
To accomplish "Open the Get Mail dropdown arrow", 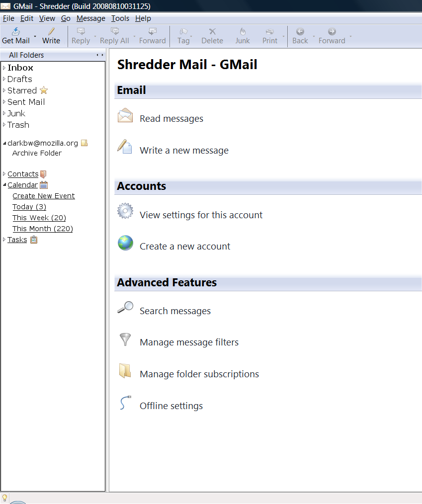I will (35, 36).
